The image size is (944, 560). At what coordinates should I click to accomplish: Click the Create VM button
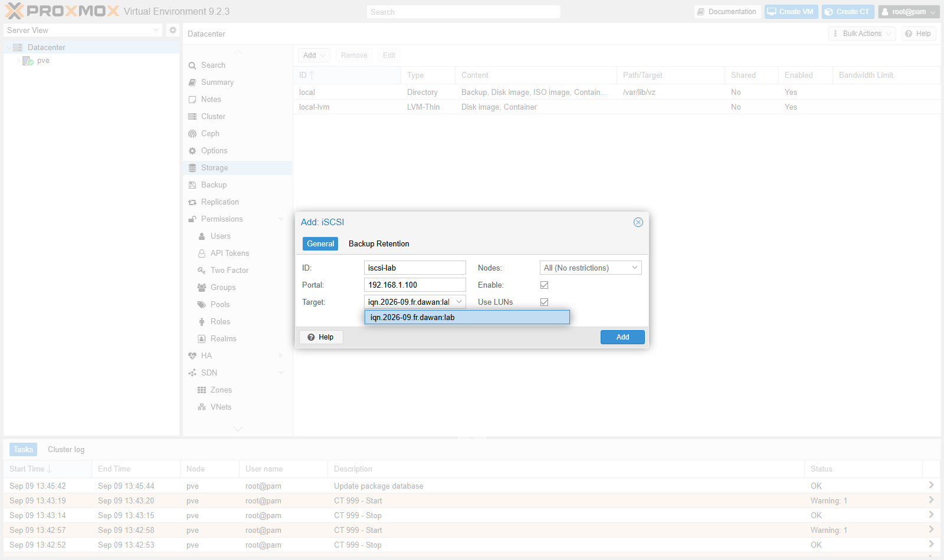[x=791, y=12]
